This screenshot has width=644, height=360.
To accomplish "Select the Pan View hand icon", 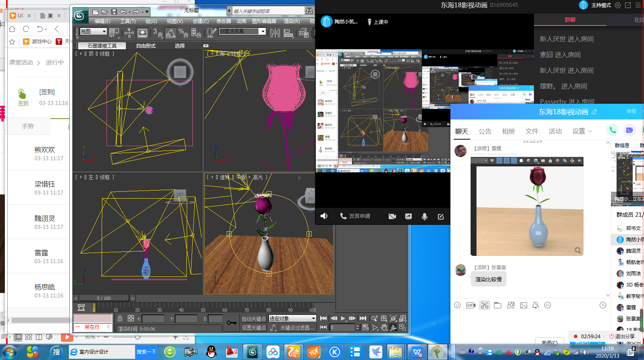I will pos(384,327).
